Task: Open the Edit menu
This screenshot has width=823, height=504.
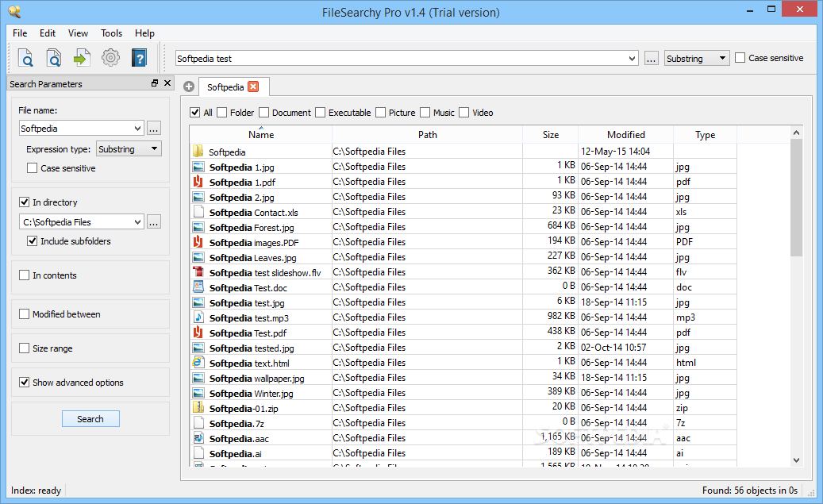Action: click(x=48, y=33)
